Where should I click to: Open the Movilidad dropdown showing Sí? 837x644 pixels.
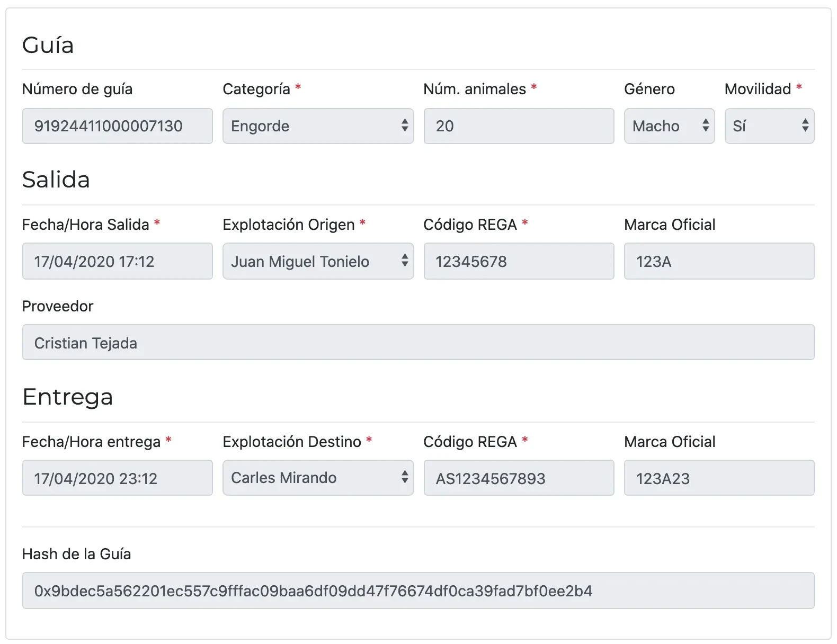pos(769,126)
